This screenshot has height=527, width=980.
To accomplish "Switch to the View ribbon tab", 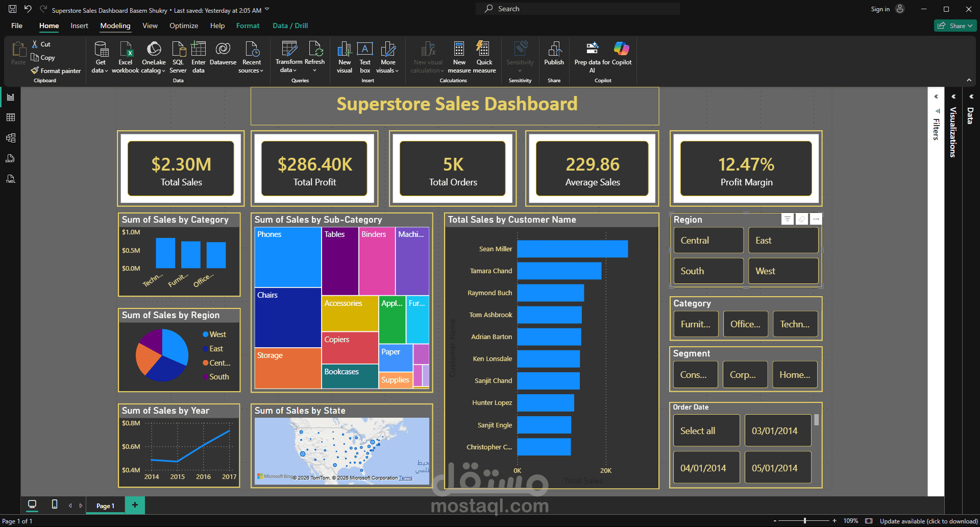I will click(x=150, y=26).
